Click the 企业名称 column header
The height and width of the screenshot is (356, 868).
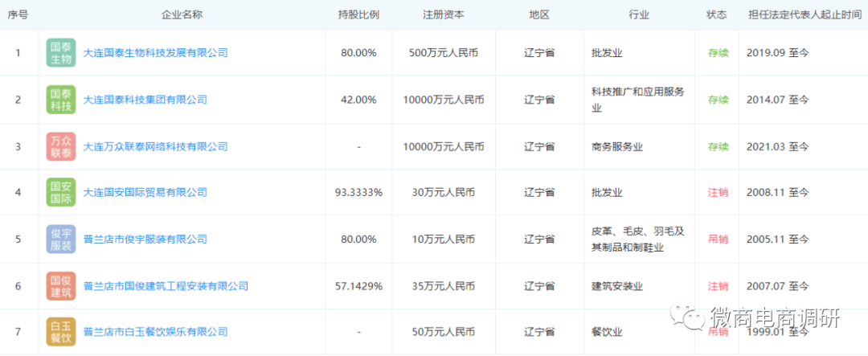182,15
